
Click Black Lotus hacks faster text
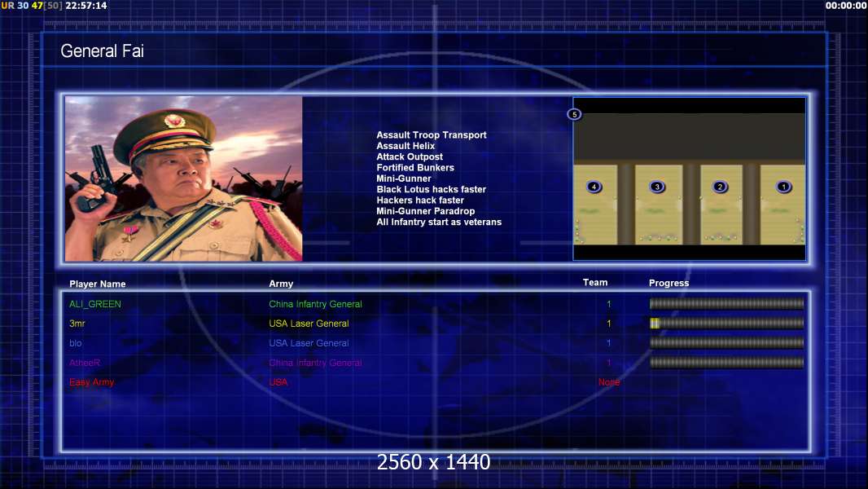point(432,189)
